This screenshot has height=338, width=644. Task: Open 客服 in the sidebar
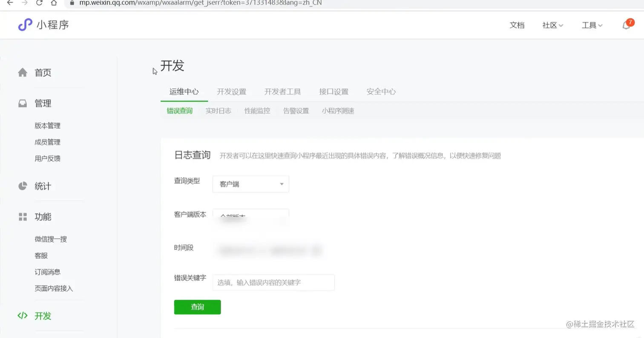tap(41, 256)
